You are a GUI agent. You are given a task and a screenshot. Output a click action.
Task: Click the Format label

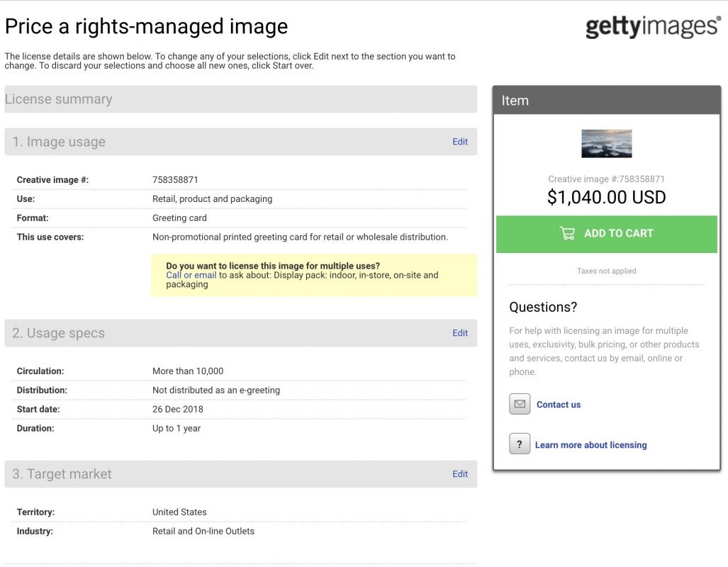pyautogui.click(x=33, y=218)
